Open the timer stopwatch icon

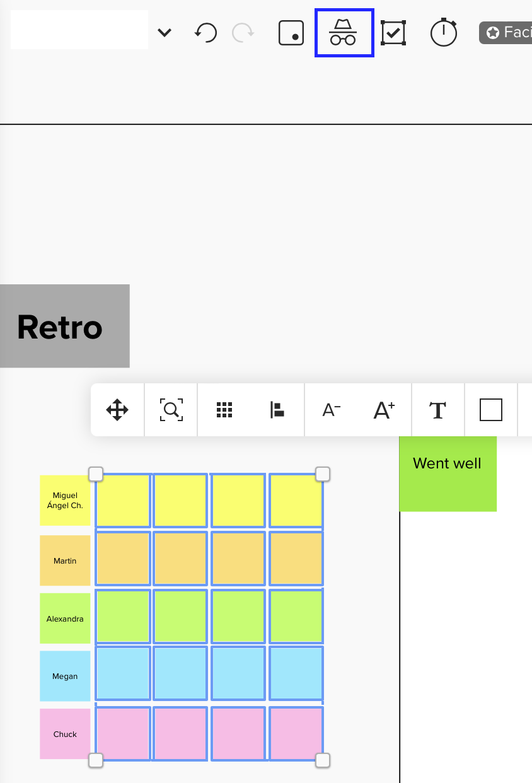coord(444,33)
